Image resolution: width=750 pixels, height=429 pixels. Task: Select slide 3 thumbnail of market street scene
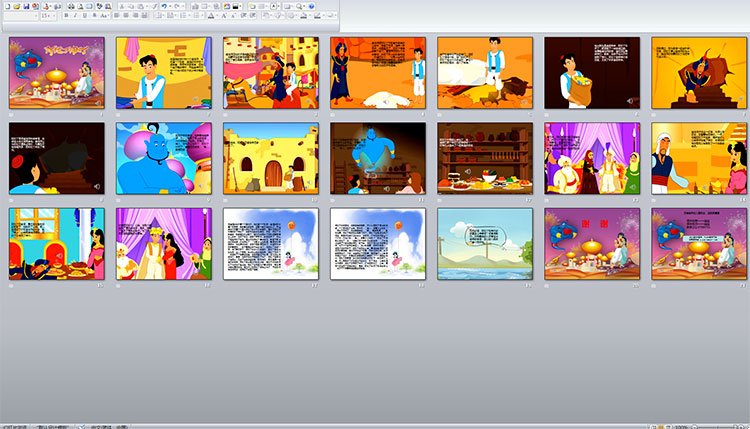click(271, 73)
